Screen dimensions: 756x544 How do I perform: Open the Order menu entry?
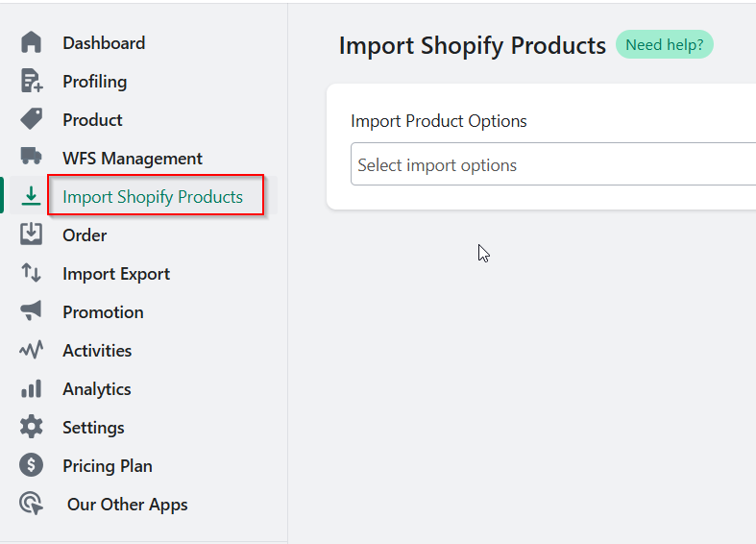click(85, 235)
